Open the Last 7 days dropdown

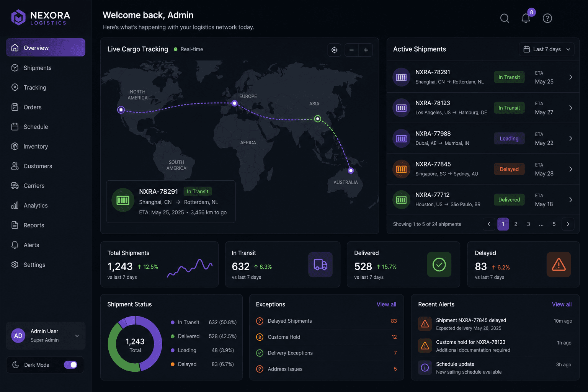pyautogui.click(x=547, y=49)
